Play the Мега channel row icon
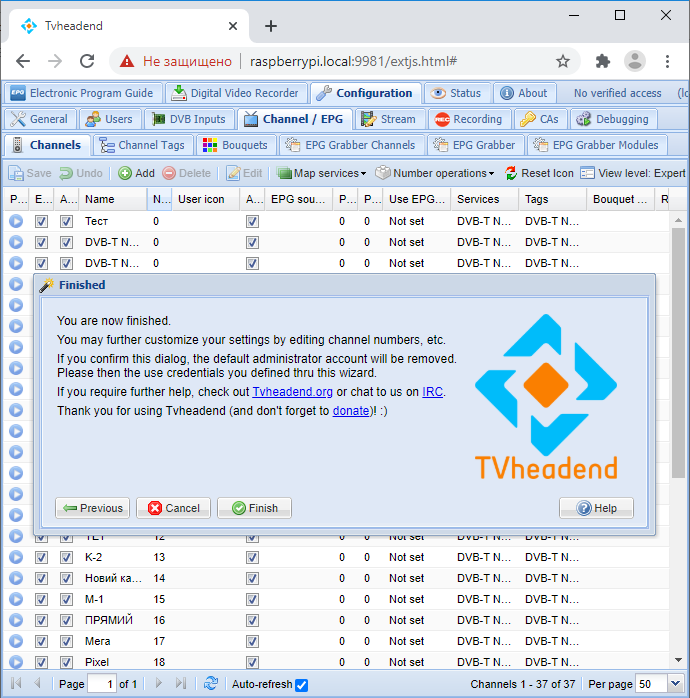The image size is (690, 698). point(16,641)
